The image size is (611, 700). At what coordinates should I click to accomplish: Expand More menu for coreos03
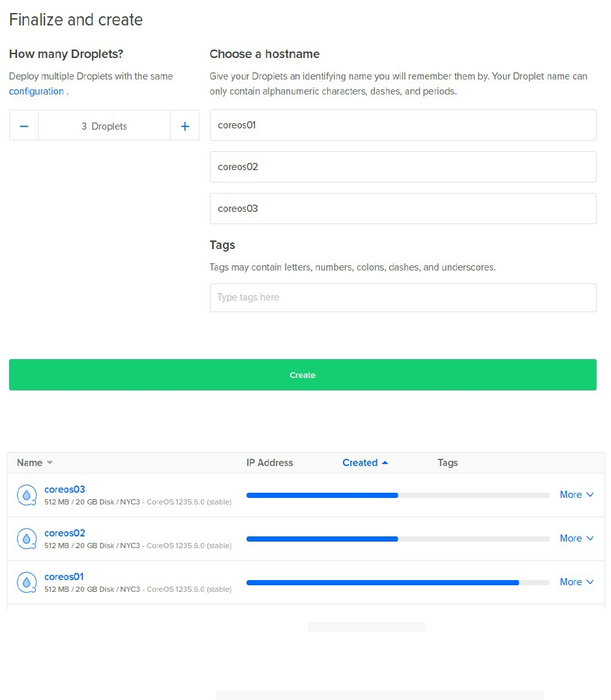tap(576, 495)
